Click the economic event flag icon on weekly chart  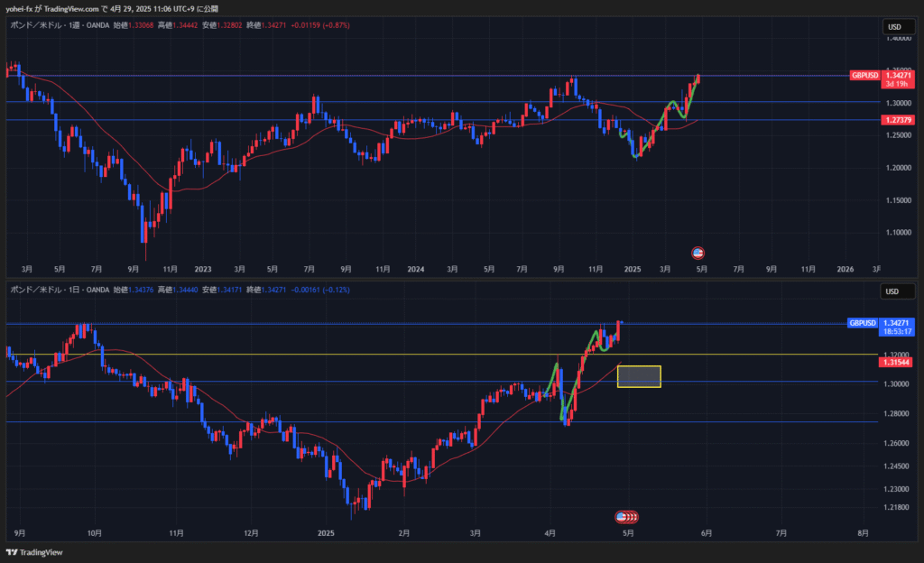pos(697,252)
